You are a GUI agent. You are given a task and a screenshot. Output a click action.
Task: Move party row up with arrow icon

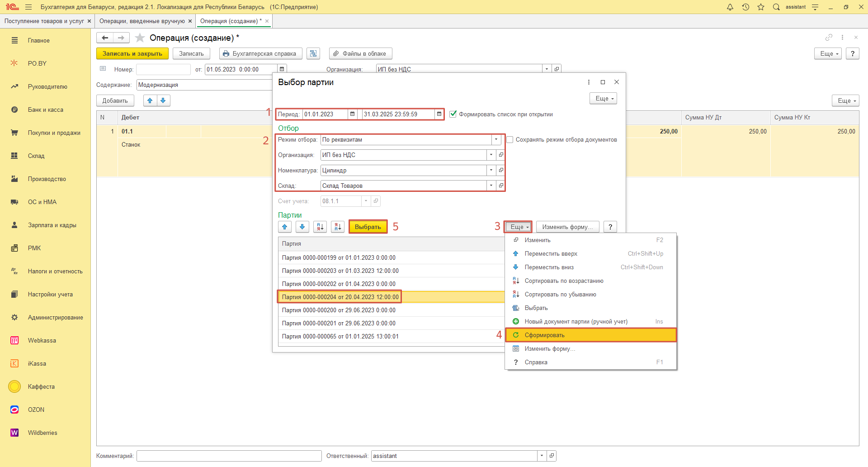click(285, 227)
